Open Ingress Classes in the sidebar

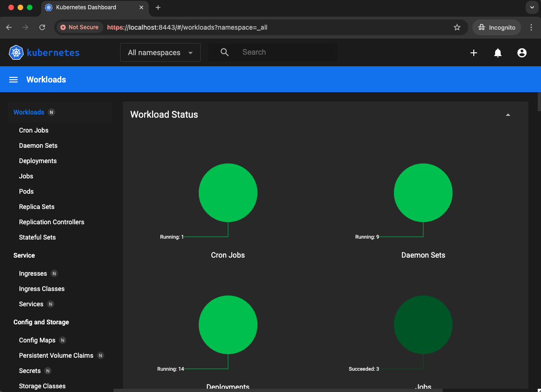tap(42, 289)
